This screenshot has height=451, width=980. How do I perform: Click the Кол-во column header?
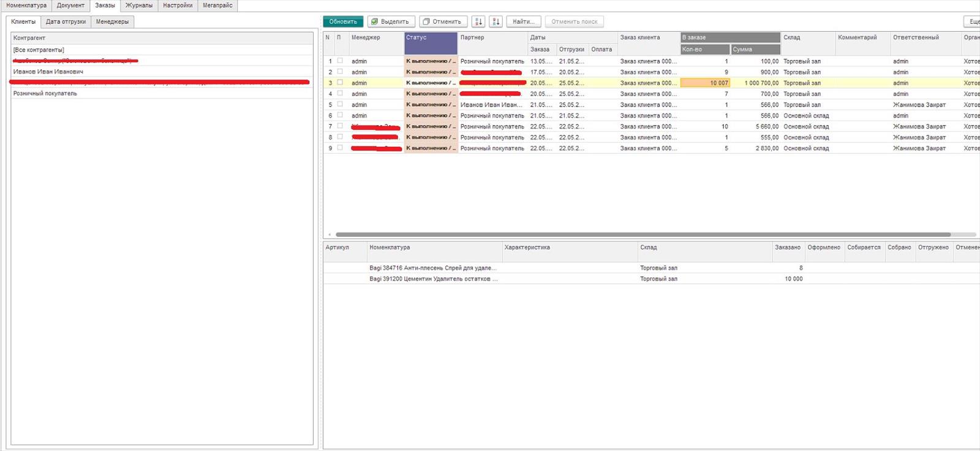click(704, 50)
